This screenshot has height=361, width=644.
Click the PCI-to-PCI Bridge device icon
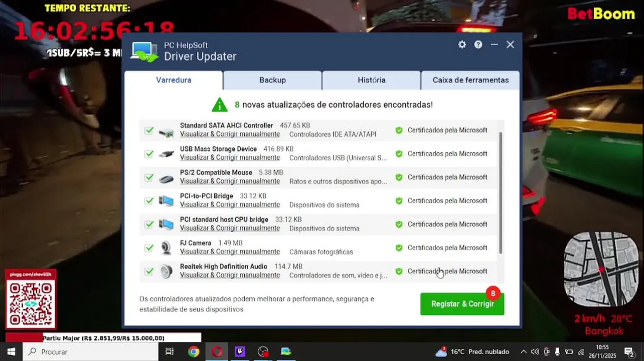pos(166,201)
